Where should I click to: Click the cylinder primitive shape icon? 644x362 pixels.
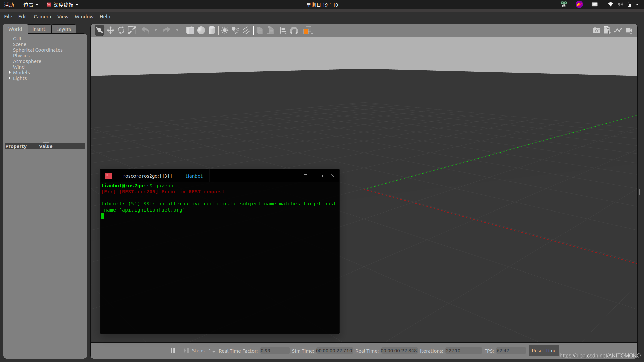pos(212,30)
